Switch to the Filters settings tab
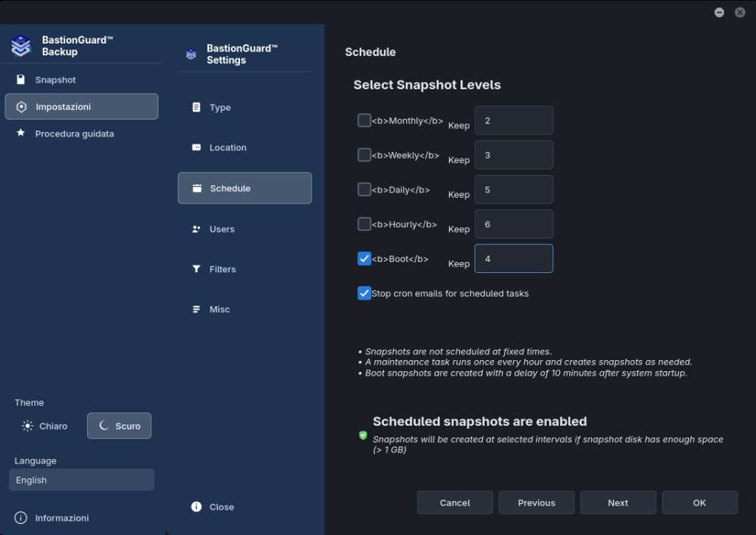 [x=245, y=269]
